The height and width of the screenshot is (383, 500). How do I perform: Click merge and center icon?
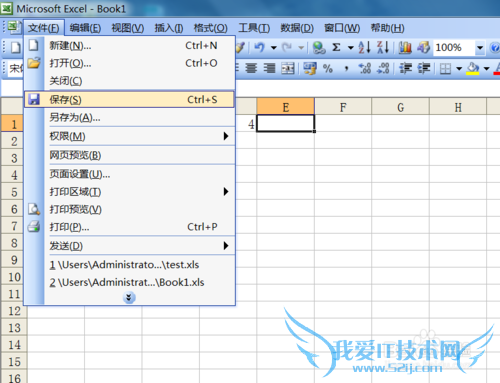(288, 68)
